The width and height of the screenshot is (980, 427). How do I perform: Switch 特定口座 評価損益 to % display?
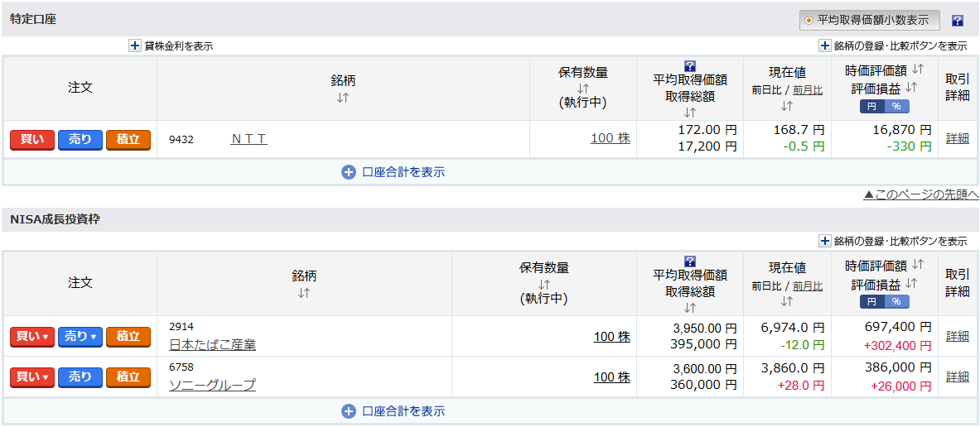pyautogui.click(x=897, y=106)
